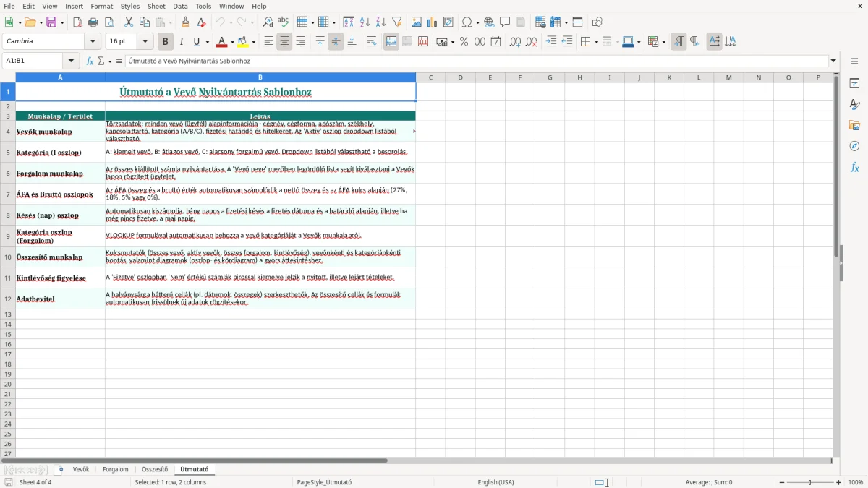The height and width of the screenshot is (488, 868).
Task: Export directly as PDF icon
Action: click(x=77, y=22)
